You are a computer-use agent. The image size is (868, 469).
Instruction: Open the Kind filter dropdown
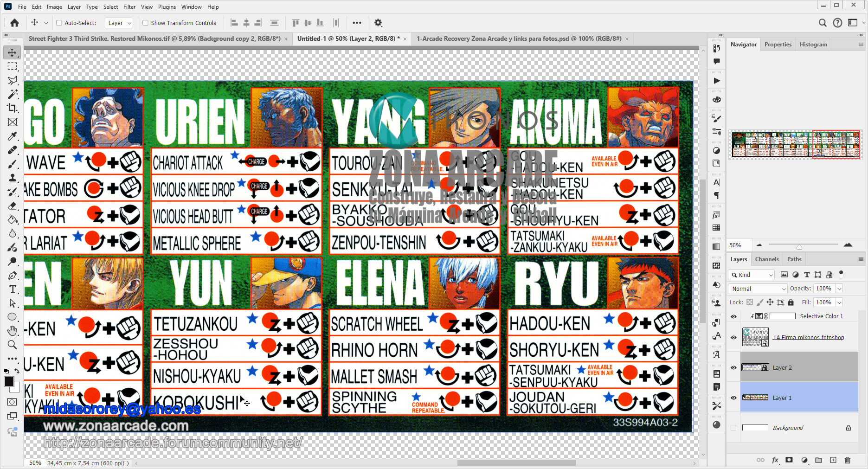751,275
